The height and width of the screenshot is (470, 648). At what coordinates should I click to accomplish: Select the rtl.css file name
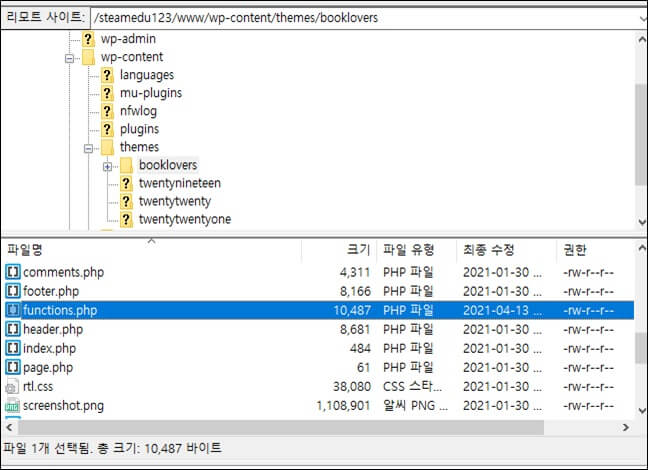click(38, 386)
